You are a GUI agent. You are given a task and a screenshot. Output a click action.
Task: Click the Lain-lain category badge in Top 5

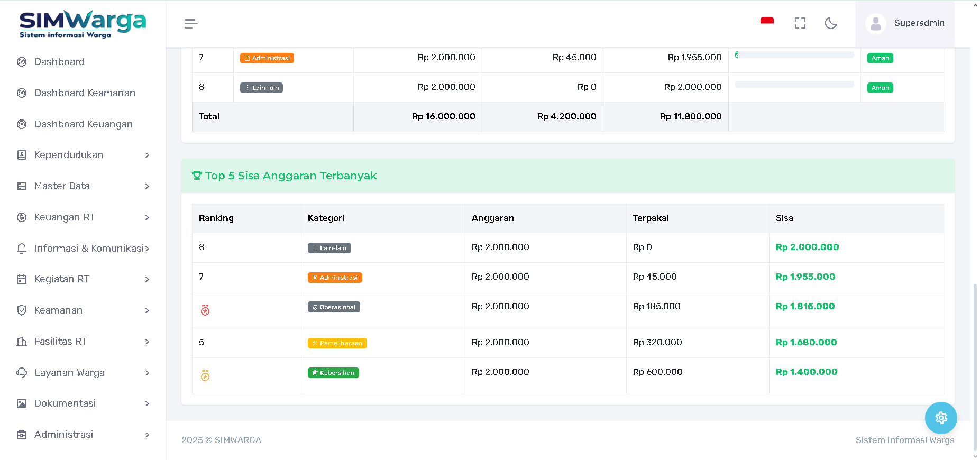coord(329,248)
